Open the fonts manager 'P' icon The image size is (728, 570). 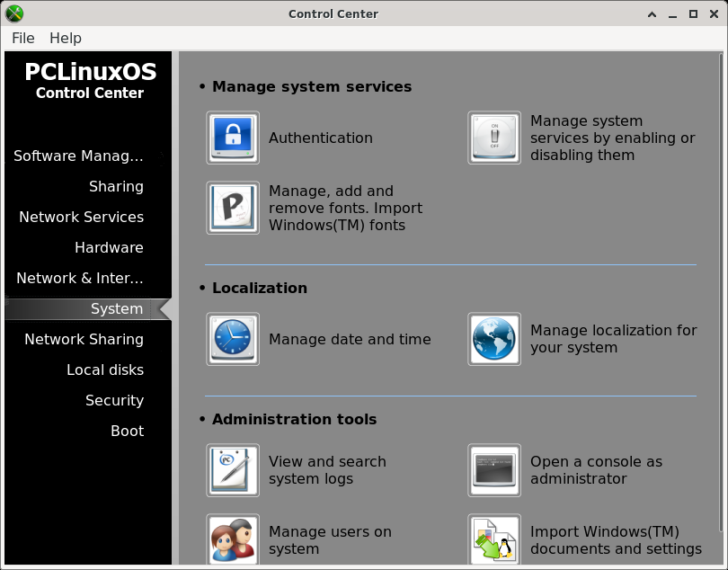click(x=233, y=208)
